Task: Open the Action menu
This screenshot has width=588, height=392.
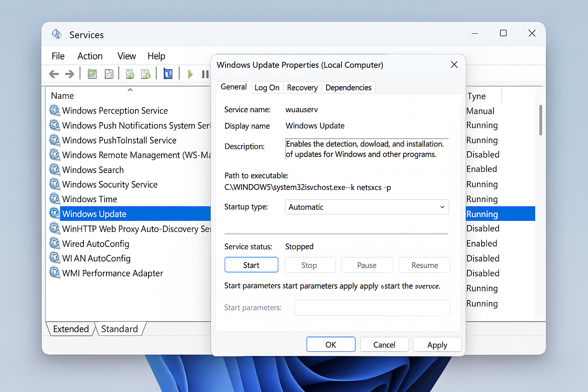Action: tap(90, 56)
